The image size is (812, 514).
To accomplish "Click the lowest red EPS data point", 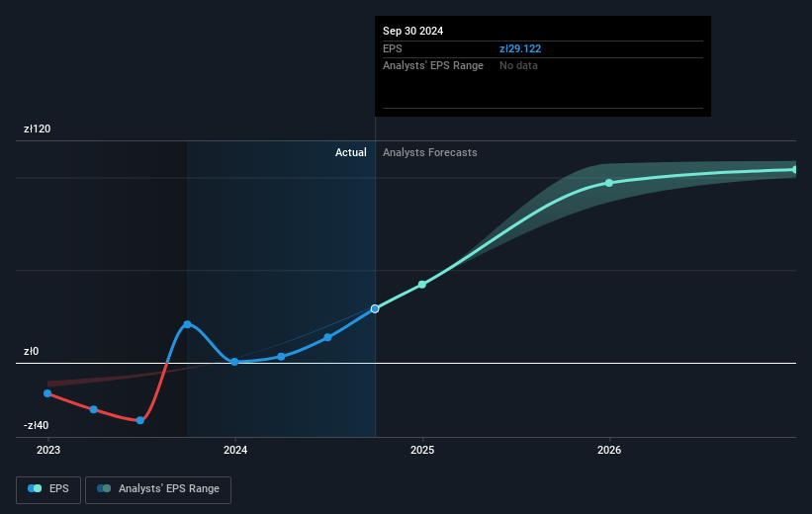I will point(140,420).
